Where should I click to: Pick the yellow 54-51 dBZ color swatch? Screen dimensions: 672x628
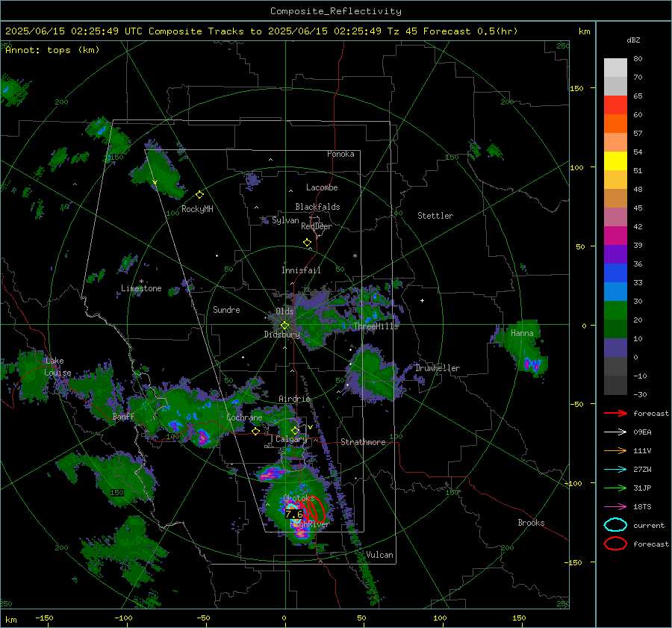coord(615,161)
